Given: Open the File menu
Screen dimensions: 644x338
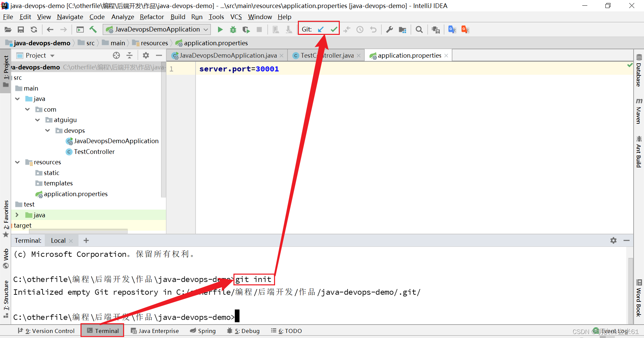Looking at the screenshot, I should coord(8,17).
